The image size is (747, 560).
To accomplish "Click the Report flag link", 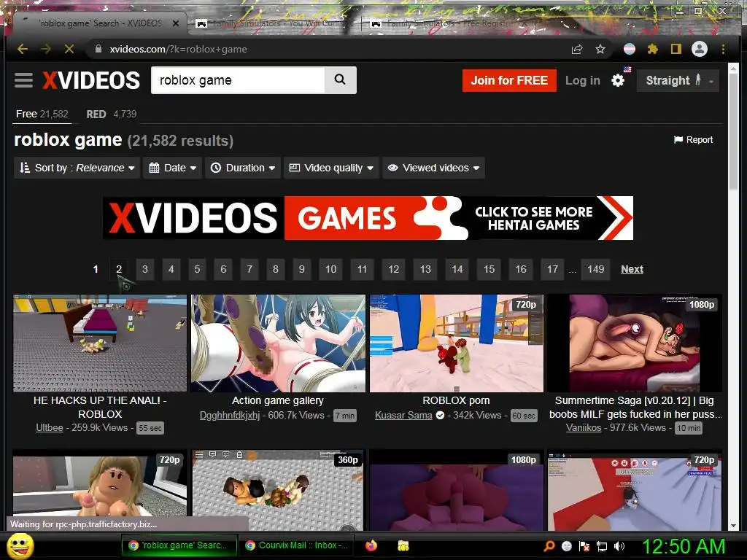I will (x=693, y=139).
